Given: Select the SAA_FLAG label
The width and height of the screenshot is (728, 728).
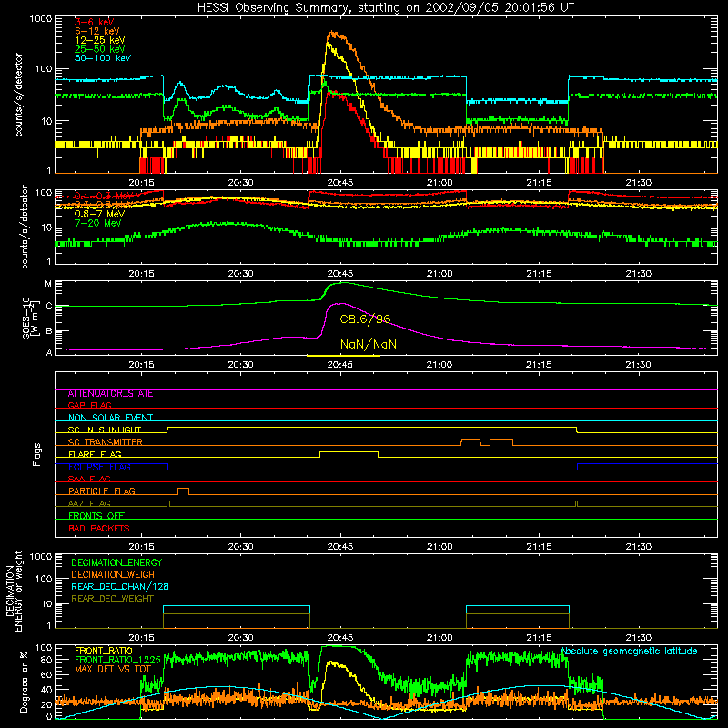Looking at the screenshot, I should pyautogui.click(x=89, y=479).
